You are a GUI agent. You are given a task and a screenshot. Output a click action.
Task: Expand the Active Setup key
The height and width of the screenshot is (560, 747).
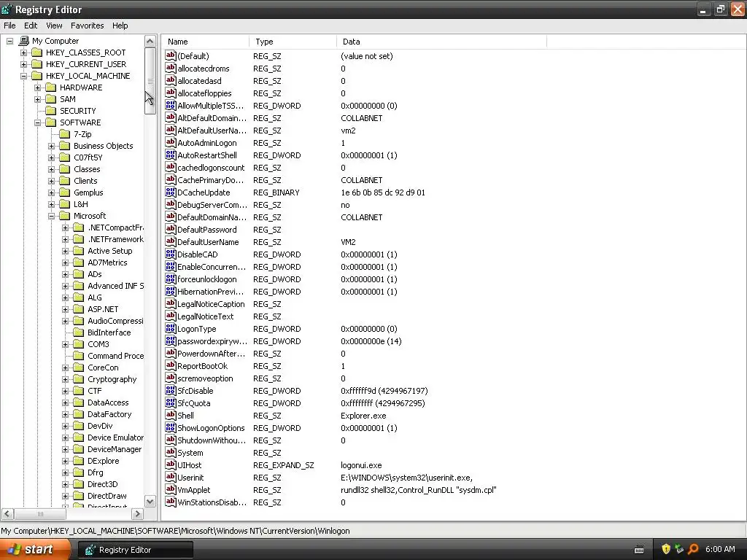coord(65,251)
